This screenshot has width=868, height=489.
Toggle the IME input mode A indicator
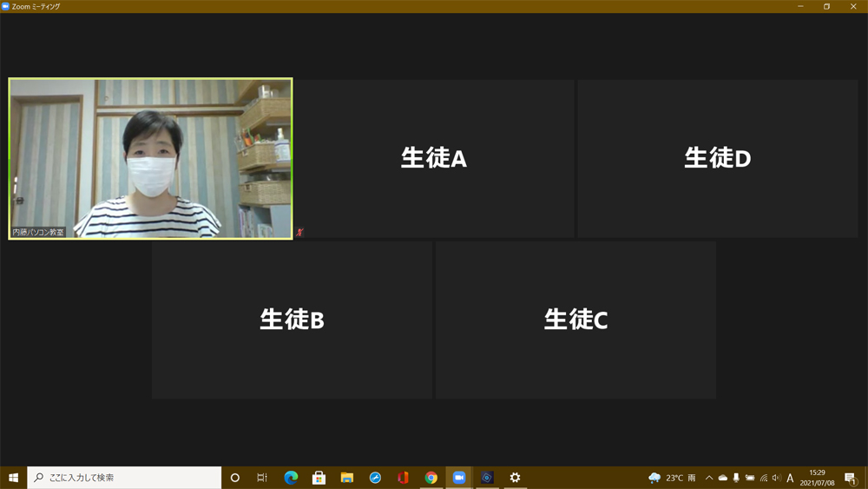point(790,478)
